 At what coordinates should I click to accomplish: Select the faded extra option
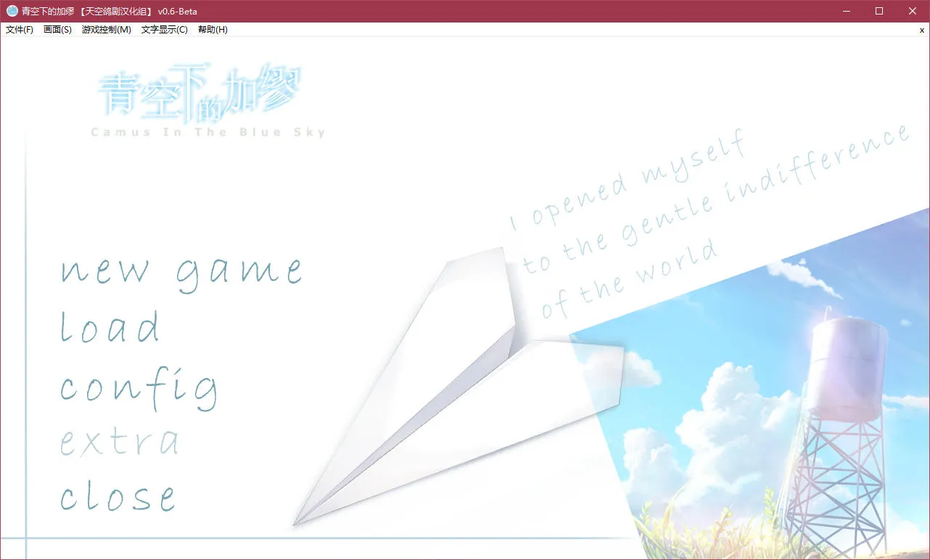120,442
